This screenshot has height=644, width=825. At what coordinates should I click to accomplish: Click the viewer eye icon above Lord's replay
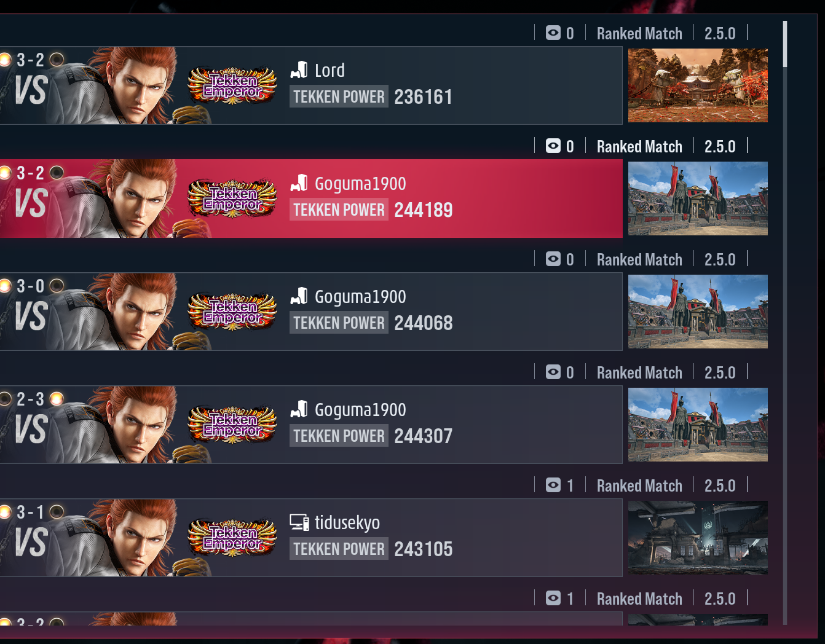[553, 33]
